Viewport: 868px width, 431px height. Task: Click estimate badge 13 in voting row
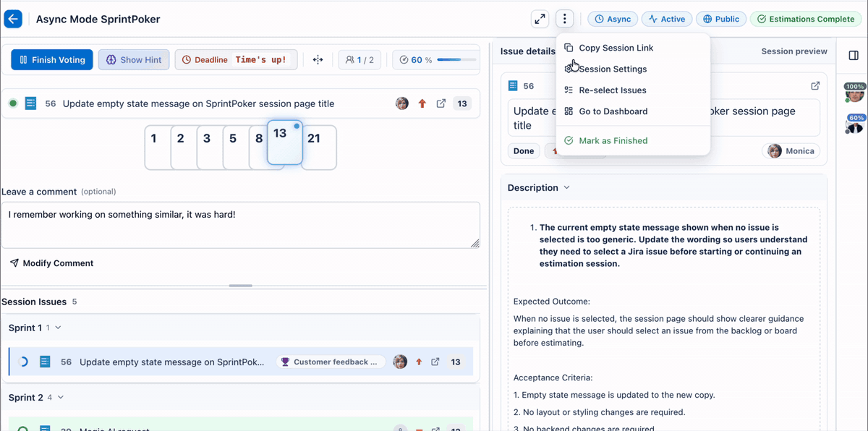[462, 103]
